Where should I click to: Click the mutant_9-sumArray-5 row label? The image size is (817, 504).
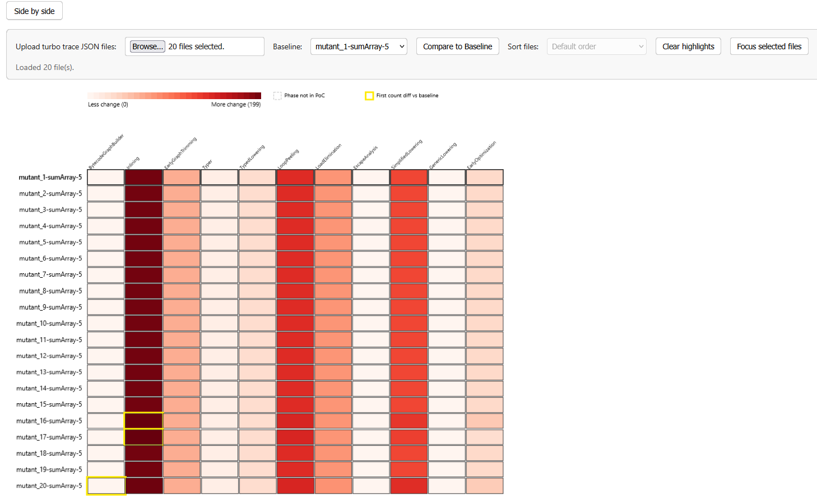coord(50,307)
